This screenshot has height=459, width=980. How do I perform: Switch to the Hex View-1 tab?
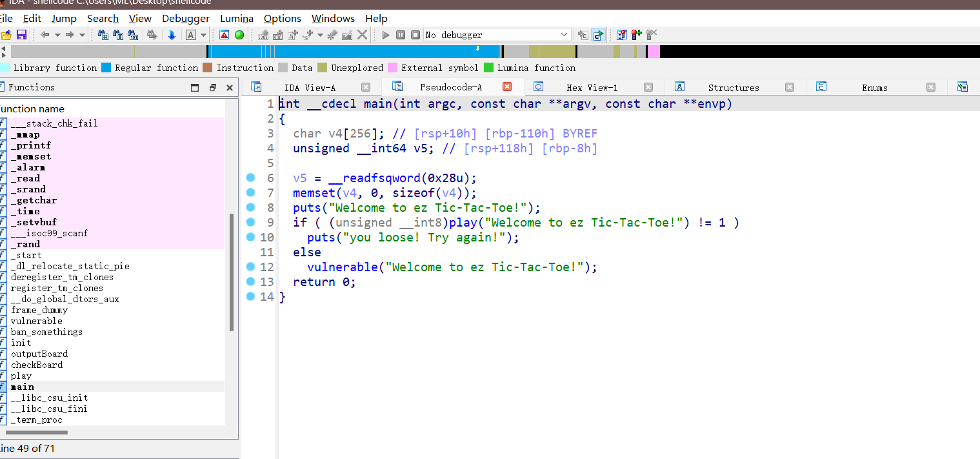pos(592,87)
